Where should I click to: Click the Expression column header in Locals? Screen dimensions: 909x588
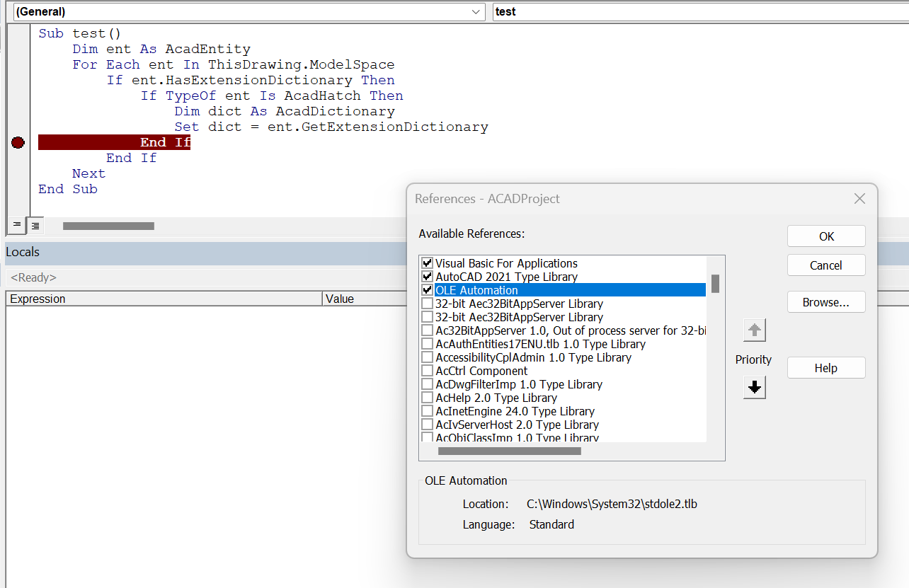[164, 299]
